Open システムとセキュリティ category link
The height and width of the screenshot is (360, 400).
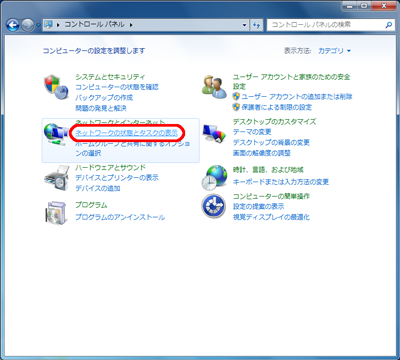coord(110,77)
